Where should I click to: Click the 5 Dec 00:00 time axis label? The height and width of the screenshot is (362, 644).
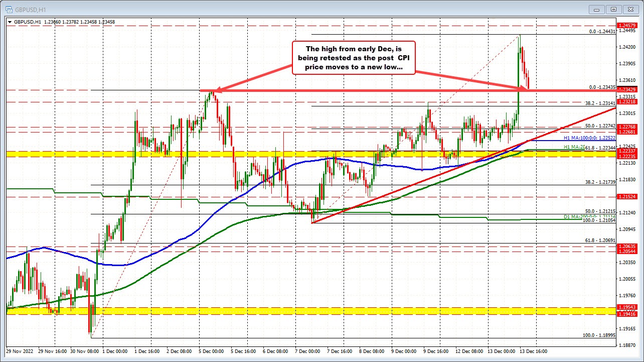click(x=212, y=351)
